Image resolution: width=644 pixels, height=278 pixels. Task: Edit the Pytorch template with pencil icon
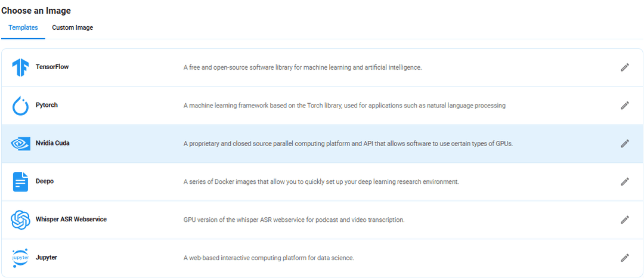tap(625, 106)
